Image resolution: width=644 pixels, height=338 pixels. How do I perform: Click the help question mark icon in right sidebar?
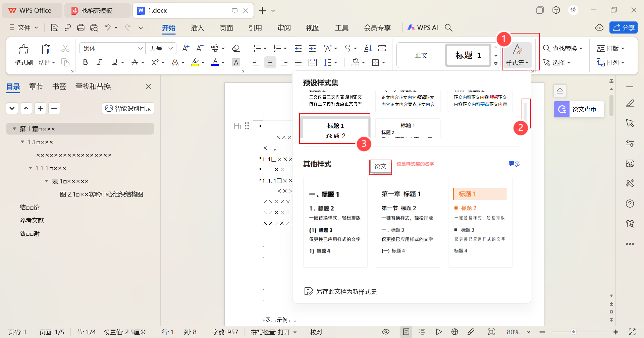tap(630, 204)
